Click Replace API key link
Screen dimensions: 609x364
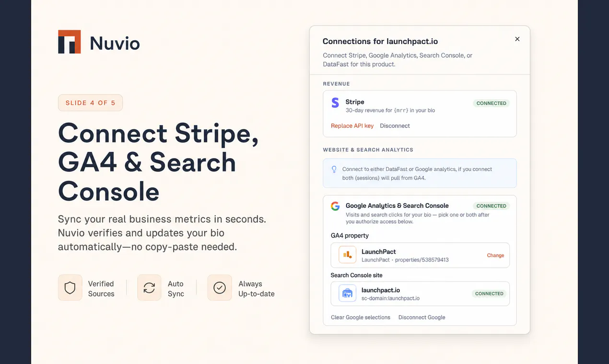pos(352,126)
